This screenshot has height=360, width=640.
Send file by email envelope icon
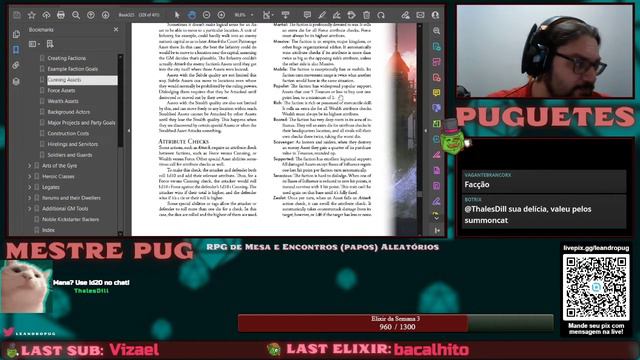(420, 15)
